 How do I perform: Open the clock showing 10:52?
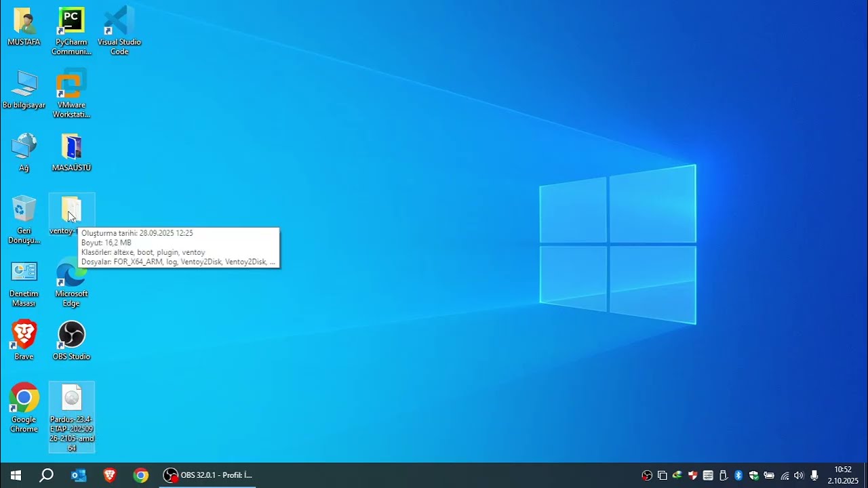[x=843, y=475]
